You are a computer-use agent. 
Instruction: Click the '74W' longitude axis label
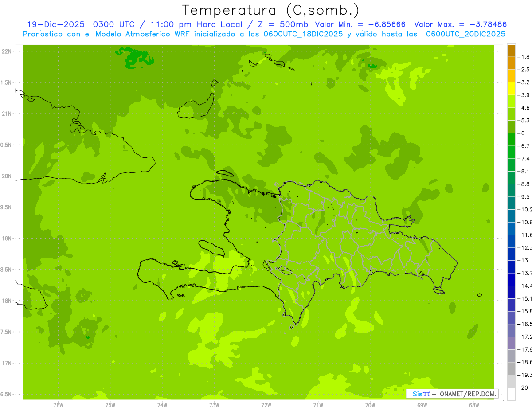(x=162, y=405)
